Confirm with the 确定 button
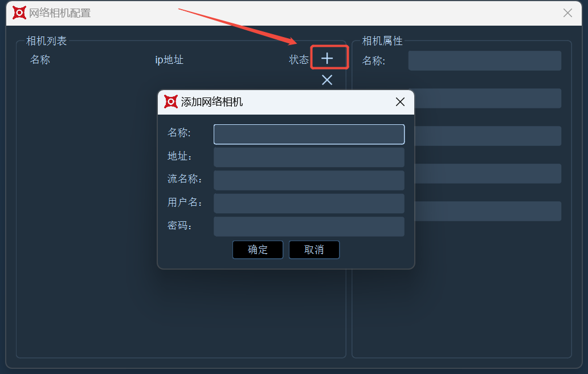588x374 pixels. (258, 250)
